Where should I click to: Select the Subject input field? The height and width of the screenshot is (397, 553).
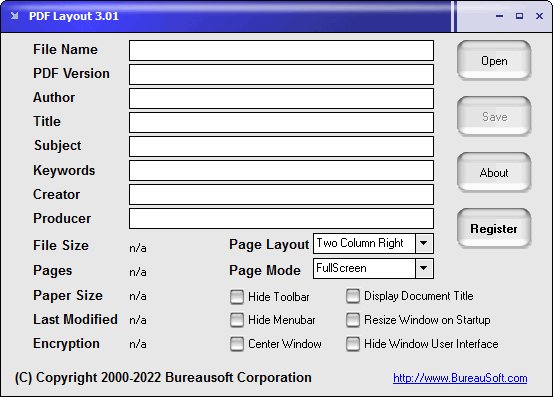(281, 146)
